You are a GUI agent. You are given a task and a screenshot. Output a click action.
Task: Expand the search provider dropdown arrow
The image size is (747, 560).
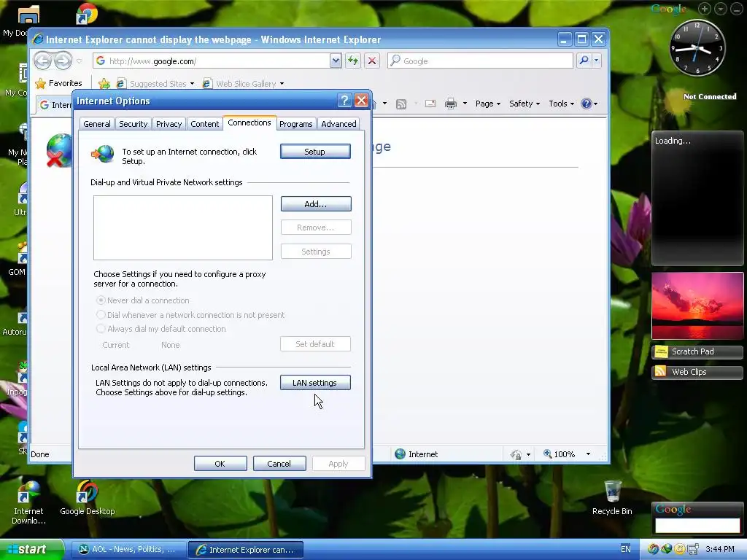tap(596, 61)
